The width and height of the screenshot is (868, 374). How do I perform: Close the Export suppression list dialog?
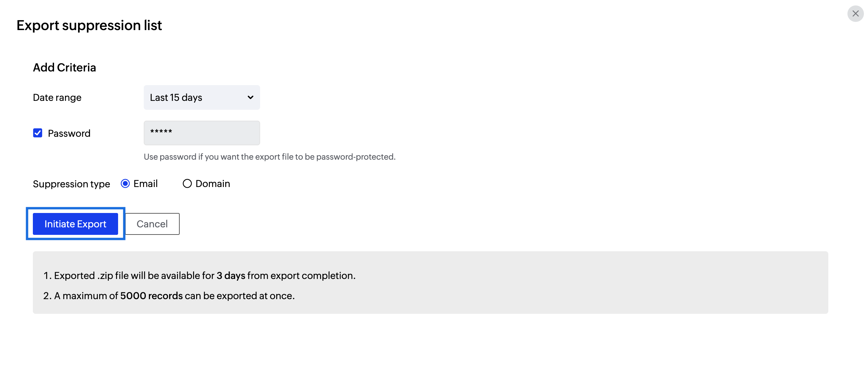[x=855, y=14]
